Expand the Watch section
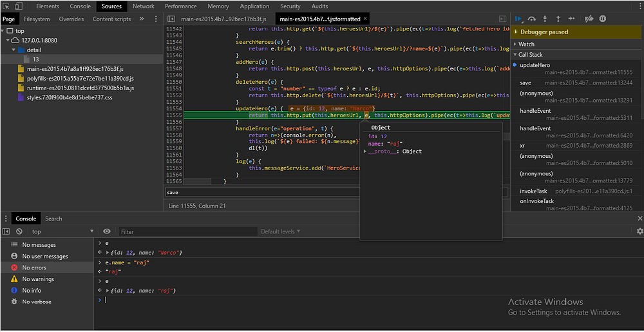 526,44
